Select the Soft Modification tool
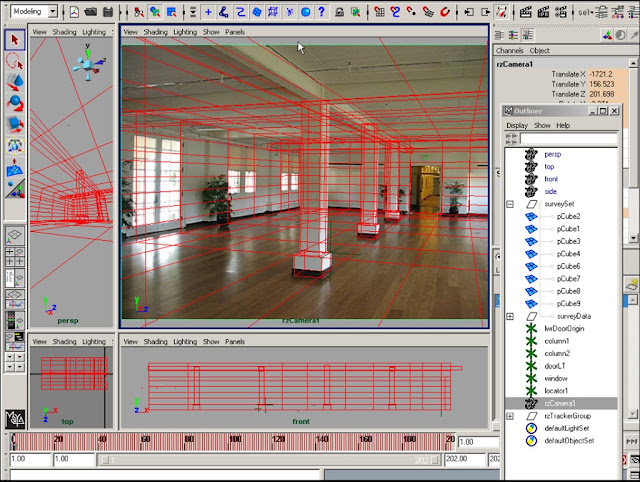 click(x=15, y=168)
